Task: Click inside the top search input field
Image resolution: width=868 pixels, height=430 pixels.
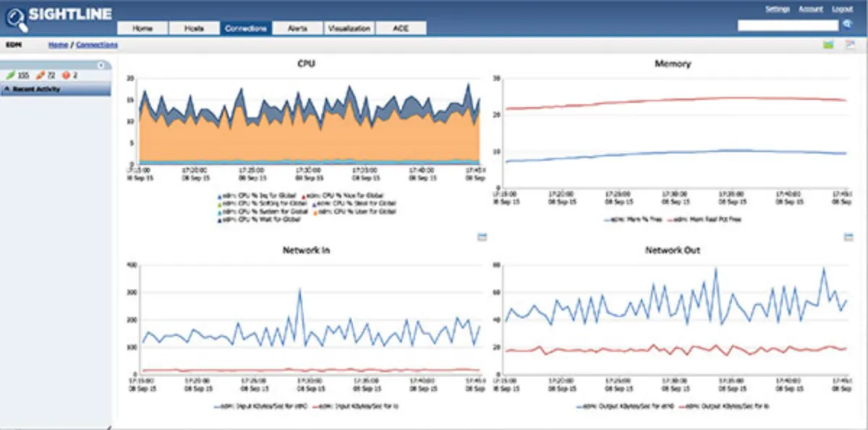Action: pyautogui.click(x=788, y=25)
